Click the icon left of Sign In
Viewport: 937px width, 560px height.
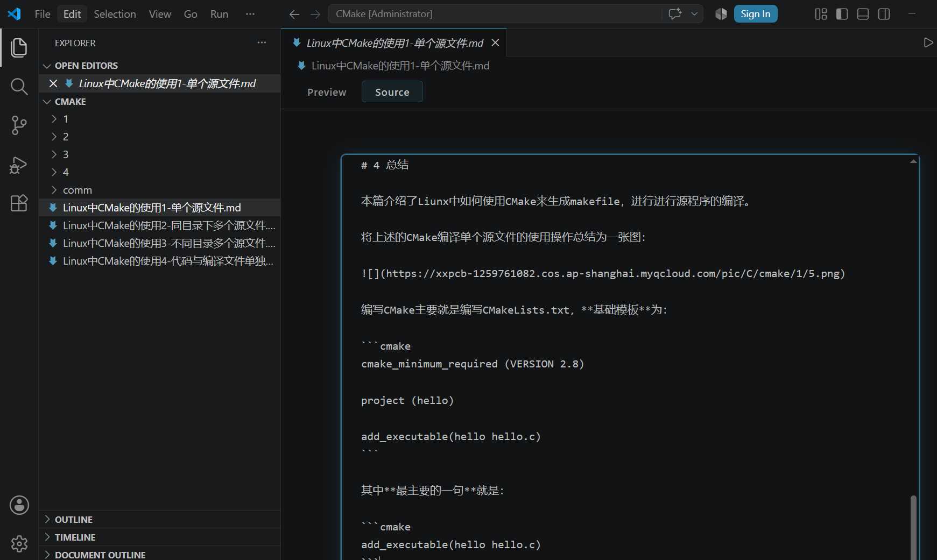721,14
